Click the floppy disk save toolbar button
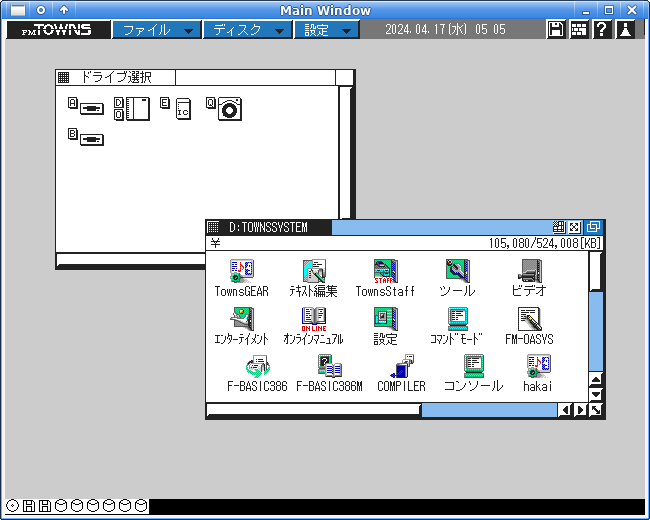The width and height of the screenshot is (650, 520). [556, 29]
